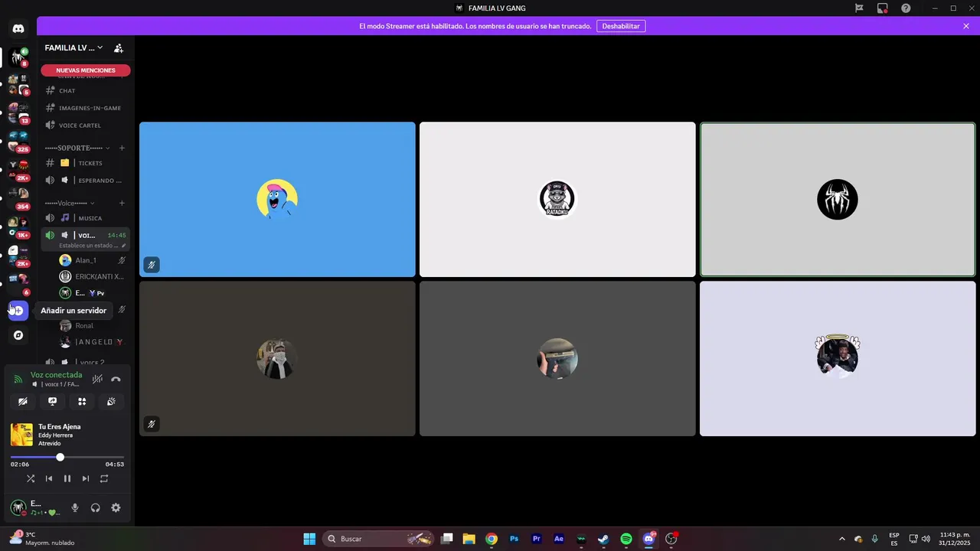Open After Effects from the taskbar
This screenshot has height=551, width=980.
559,539
